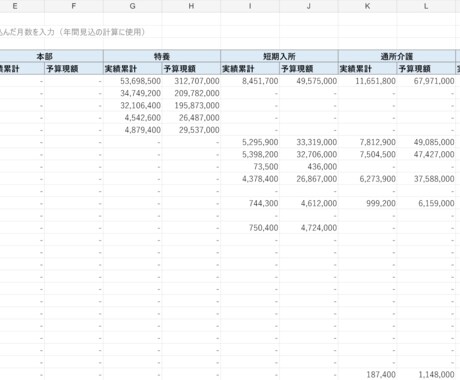
Task: Select cell with value 49,085,000
Action: 426,142
